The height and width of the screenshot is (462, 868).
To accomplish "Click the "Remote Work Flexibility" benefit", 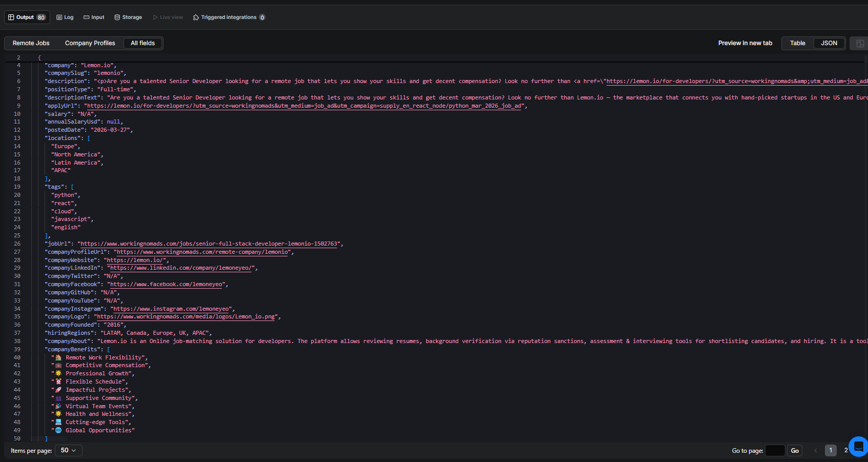I will point(98,357).
